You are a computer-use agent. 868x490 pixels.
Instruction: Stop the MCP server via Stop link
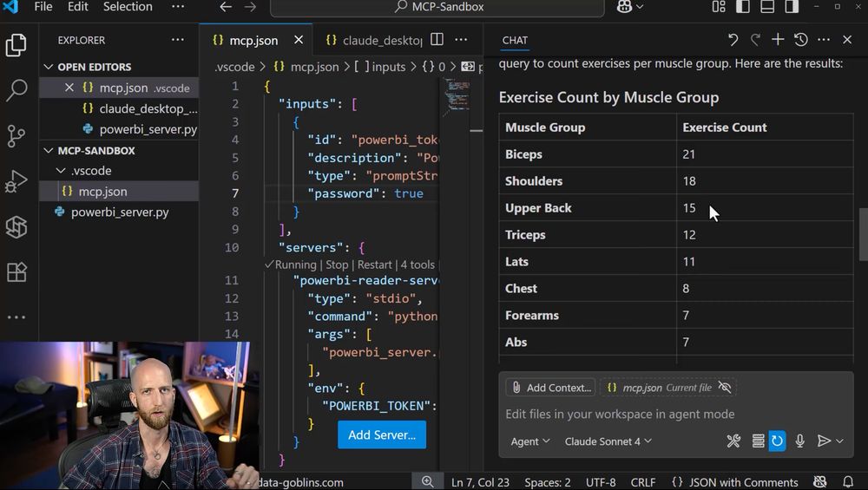click(x=337, y=265)
